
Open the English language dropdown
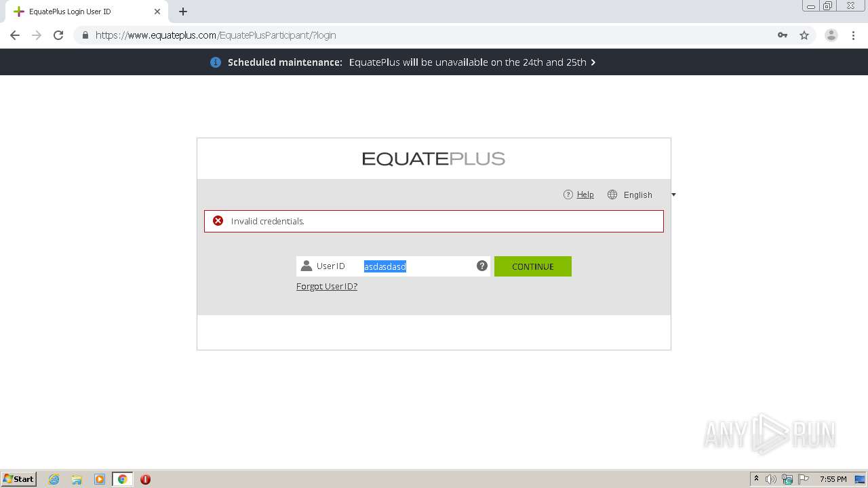point(638,195)
